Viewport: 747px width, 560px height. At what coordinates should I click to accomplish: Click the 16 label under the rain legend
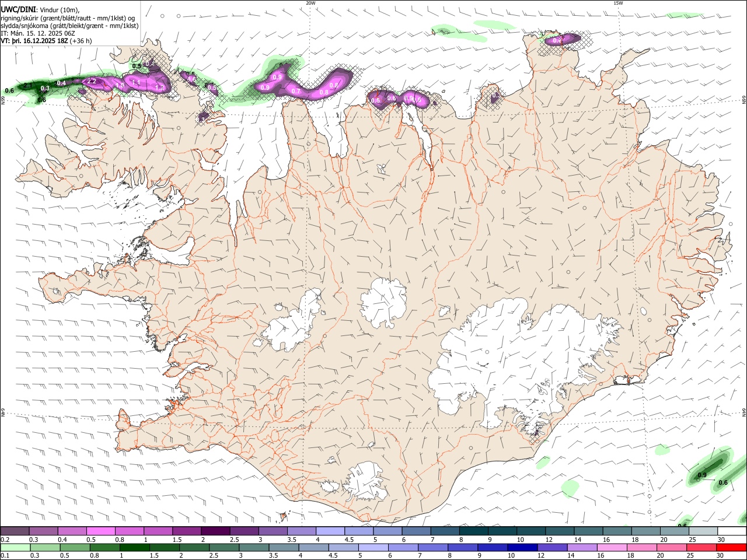click(x=604, y=555)
